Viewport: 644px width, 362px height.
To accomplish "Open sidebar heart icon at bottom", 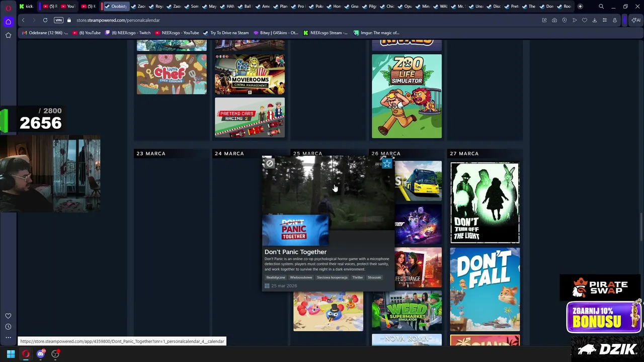I will pyautogui.click(x=8, y=316).
